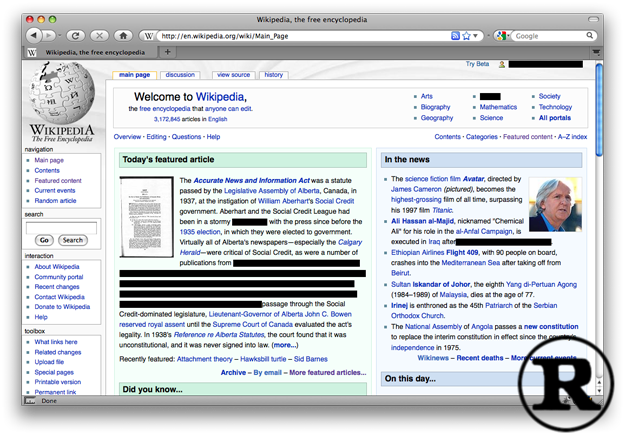Open the Ethiopian Airlines Flight 409 link

pos(434,252)
